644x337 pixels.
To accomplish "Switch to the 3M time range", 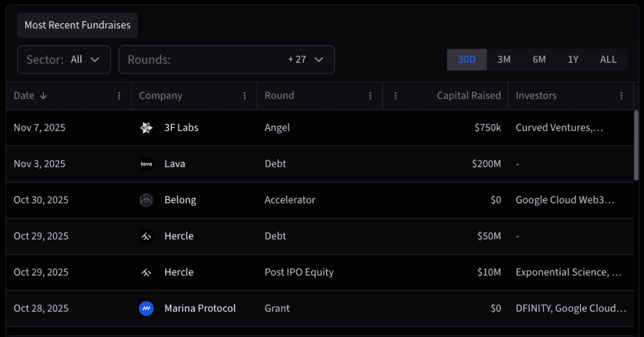I will (504, 60).
